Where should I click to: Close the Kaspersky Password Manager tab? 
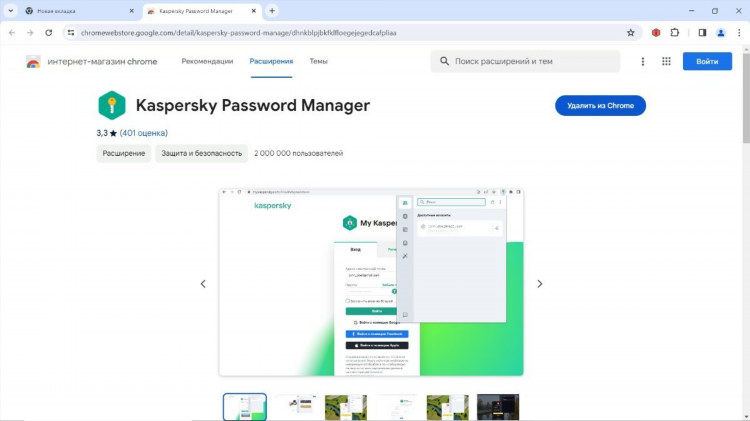click(x=254, y=11)
